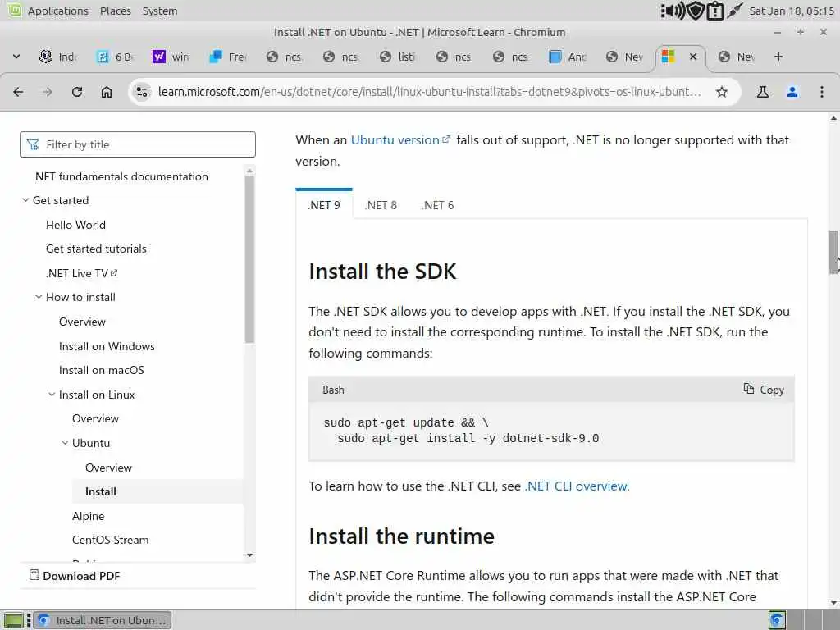Open the Places menu
This screenshot has width=840, height=630.
(115, 11)
